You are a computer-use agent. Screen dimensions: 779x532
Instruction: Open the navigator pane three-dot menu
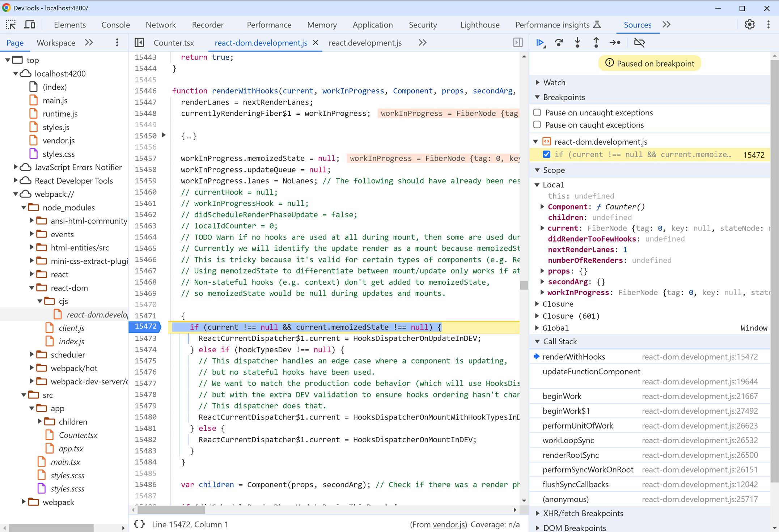point(117,43)
